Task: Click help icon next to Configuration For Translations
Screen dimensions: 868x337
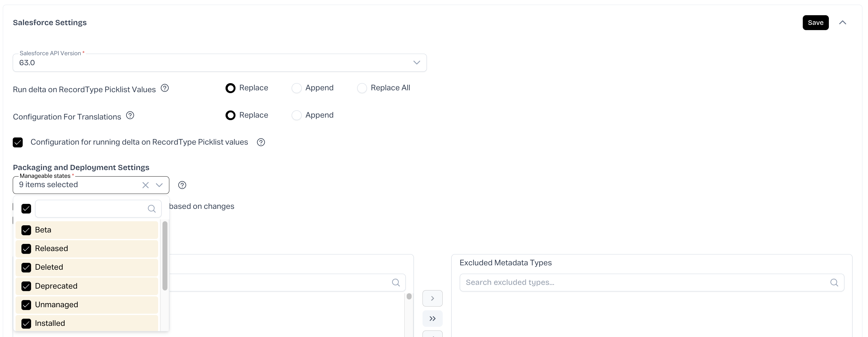Action: click(130, 115)
